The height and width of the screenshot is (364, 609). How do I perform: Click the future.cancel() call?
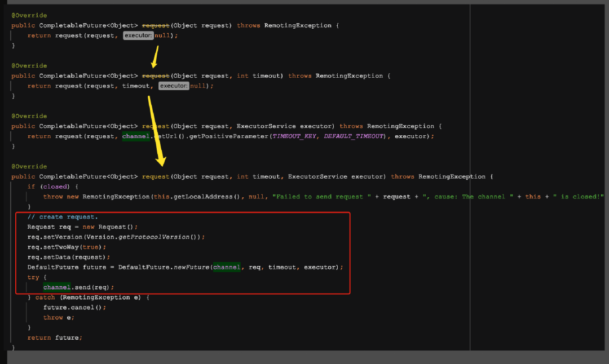pyautogui.click(x=74, y=308)
